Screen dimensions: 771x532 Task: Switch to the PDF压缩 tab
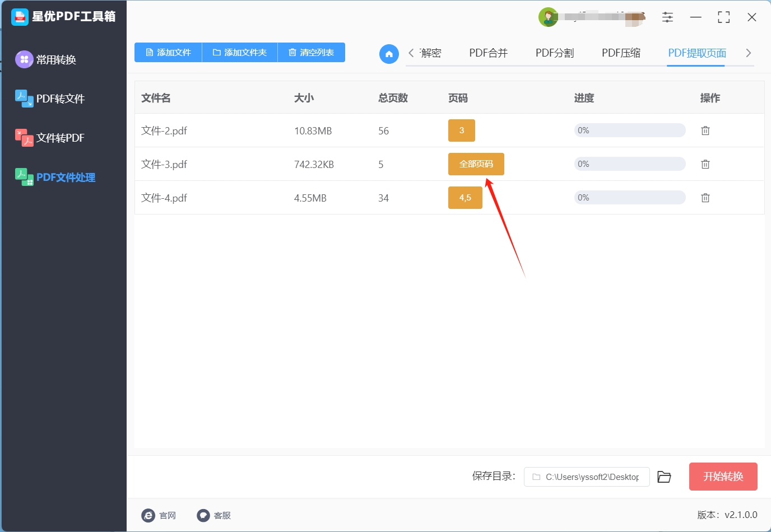(x=621, y=53)
